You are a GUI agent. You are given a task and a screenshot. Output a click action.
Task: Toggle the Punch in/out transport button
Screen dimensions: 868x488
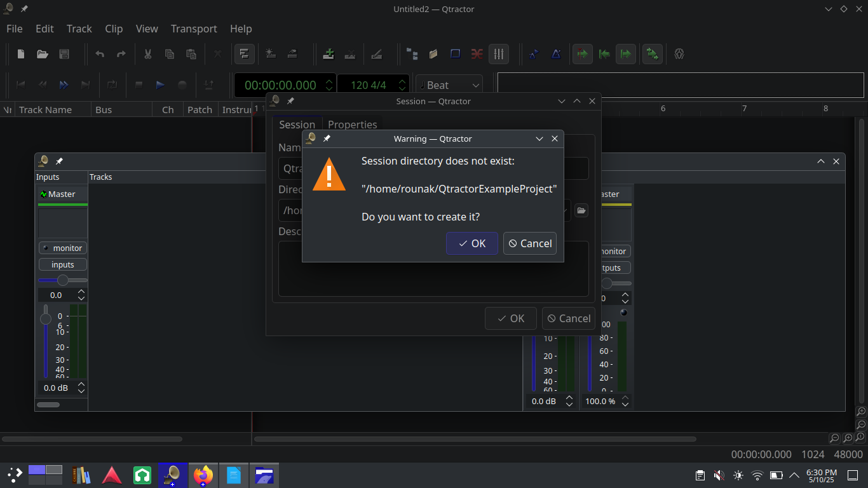pyautogui.click(x=208, y=85)
